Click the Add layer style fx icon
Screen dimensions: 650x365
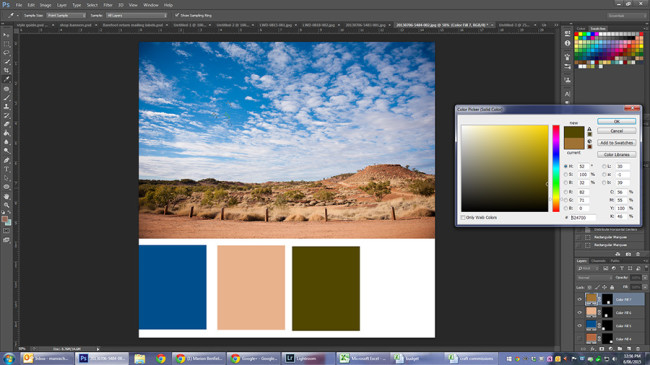[592, 349]
